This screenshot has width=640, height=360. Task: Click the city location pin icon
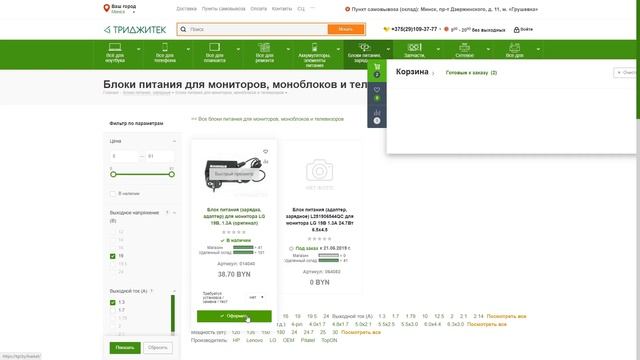tap(107, 8)
